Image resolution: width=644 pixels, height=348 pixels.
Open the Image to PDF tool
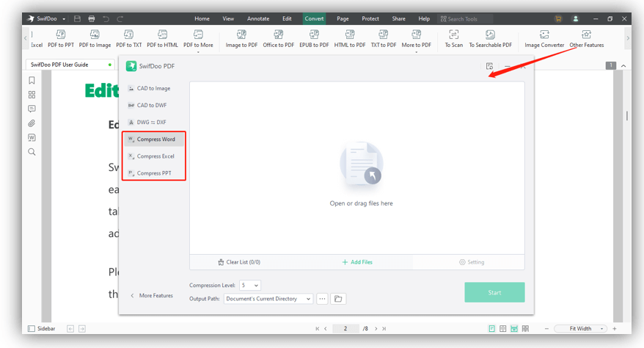click(x=241, y=39)
